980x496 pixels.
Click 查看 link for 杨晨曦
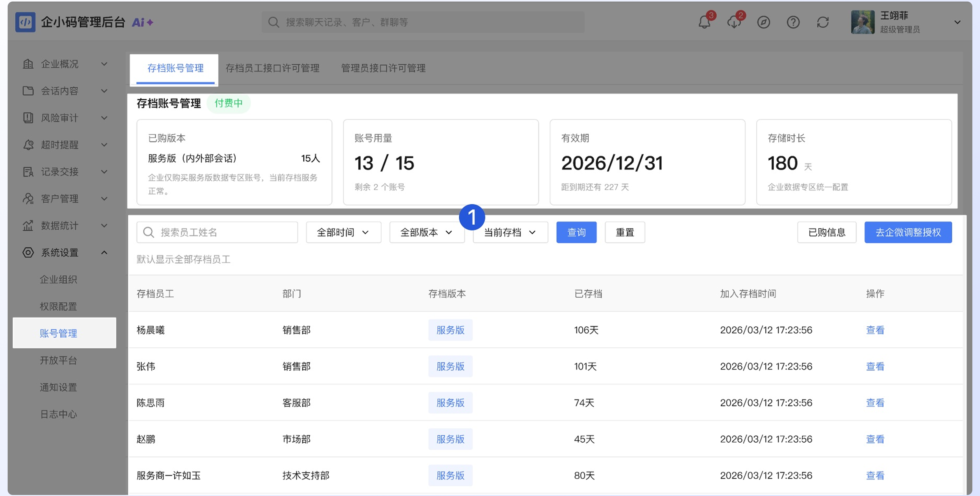(875, 330)
